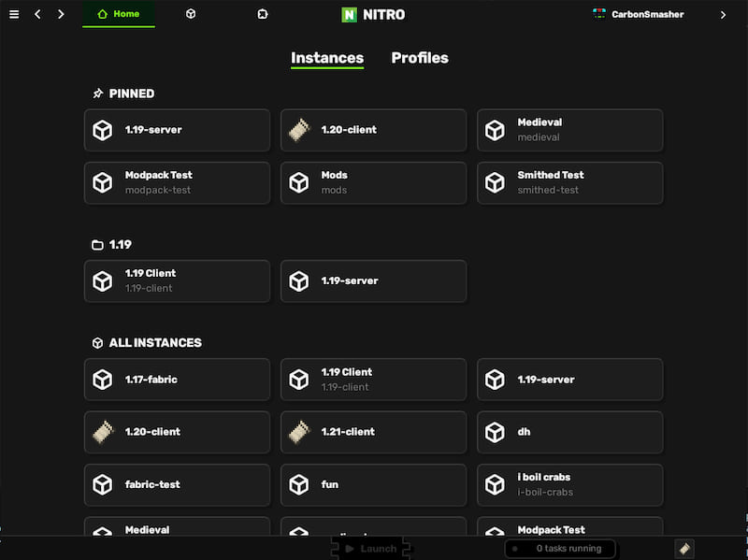Switch to the Profiles tab
The image size is (748, 560).
click(x=419, y=58)
